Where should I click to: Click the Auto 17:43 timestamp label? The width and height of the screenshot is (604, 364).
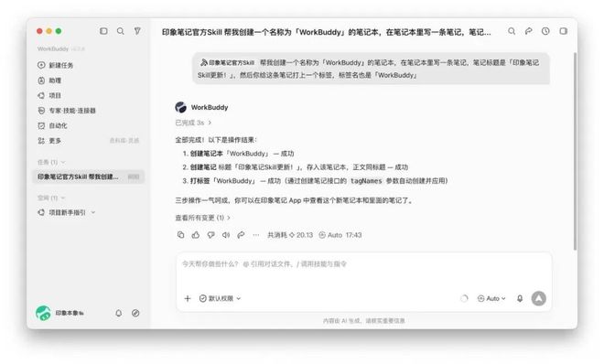[340, 235]
